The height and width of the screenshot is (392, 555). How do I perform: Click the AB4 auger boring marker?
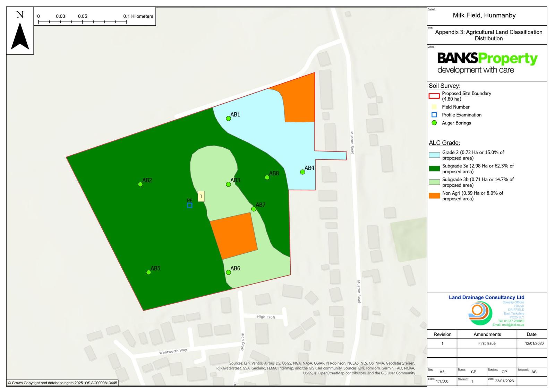click(302, 172)
